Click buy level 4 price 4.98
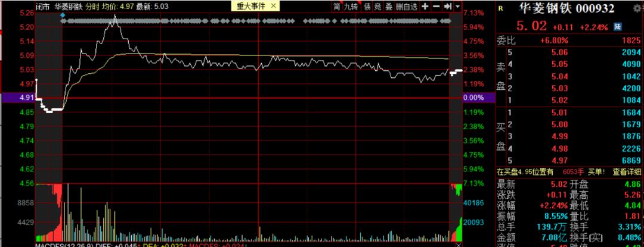 click(x=560, y=149)
